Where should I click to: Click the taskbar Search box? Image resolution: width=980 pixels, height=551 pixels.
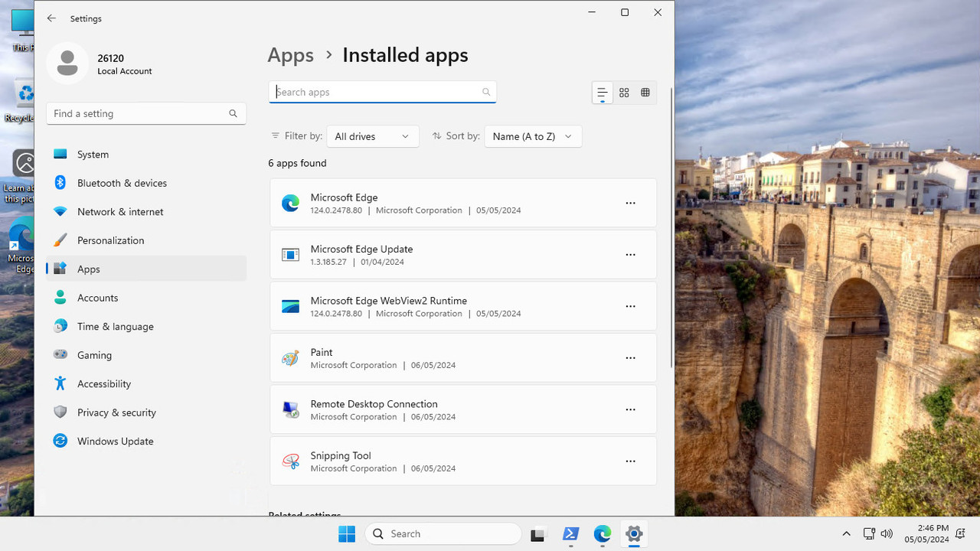click(x=443, y=534)
